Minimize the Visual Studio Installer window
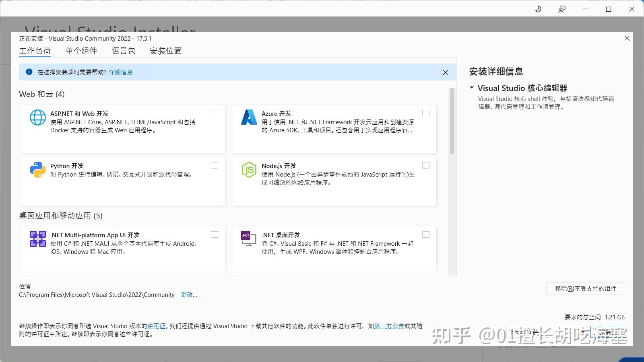 tap(585, 9)
